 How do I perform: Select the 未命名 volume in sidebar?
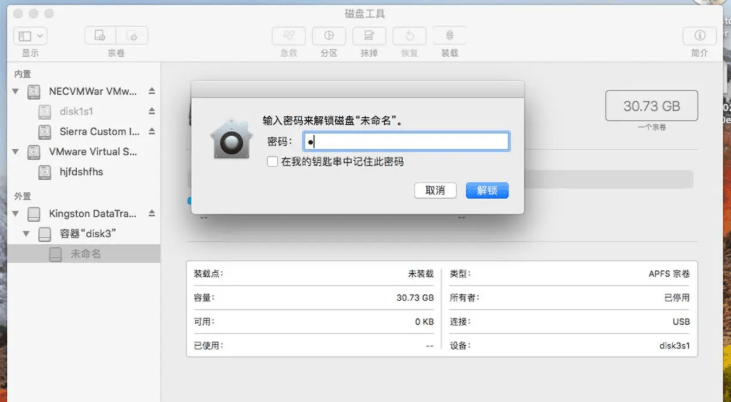84,254
